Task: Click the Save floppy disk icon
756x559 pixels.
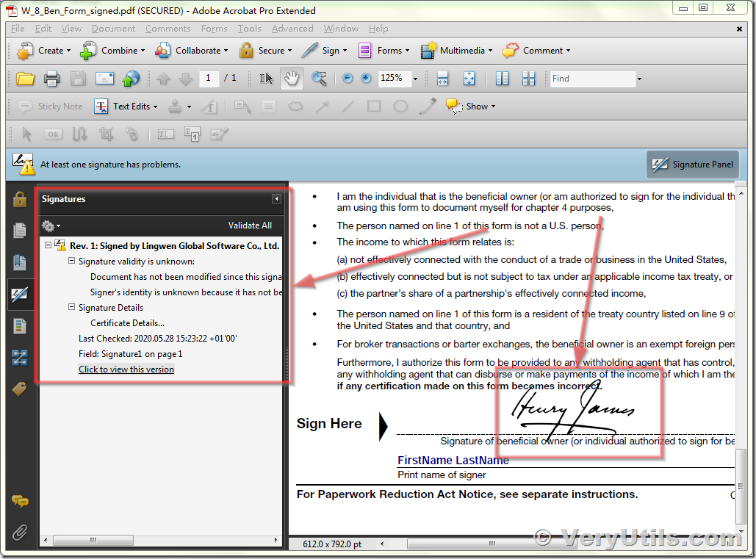Action: click(x=78, y=78)
